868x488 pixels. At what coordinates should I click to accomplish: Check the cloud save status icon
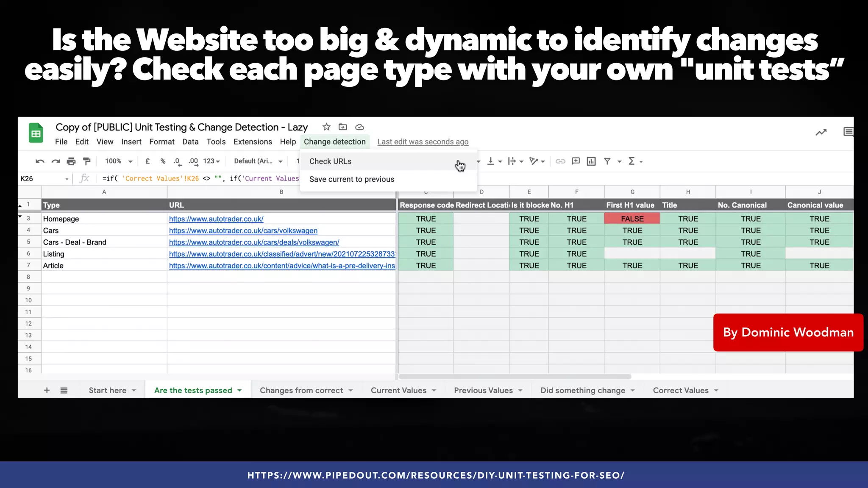pyautogui.click(x=359, y=127)
